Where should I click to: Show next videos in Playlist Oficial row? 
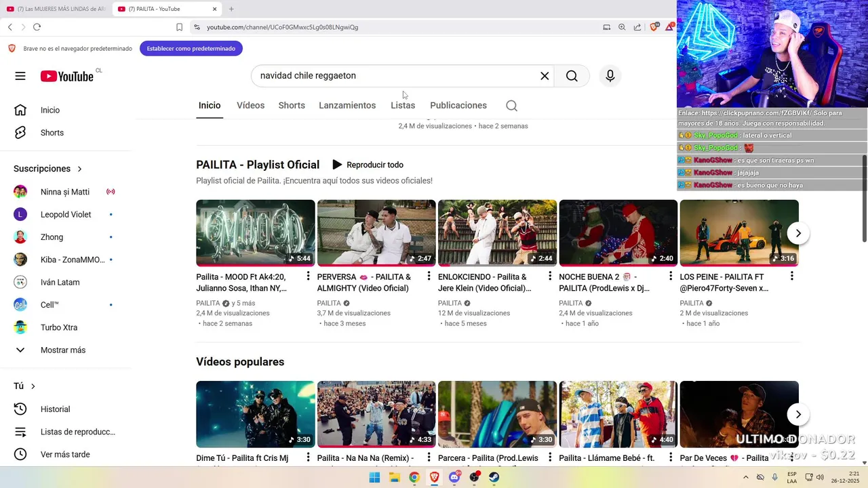click(798, 233)
